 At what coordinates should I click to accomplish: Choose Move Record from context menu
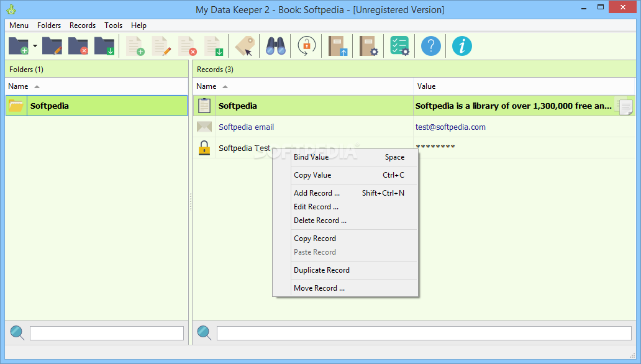[345, 288]
